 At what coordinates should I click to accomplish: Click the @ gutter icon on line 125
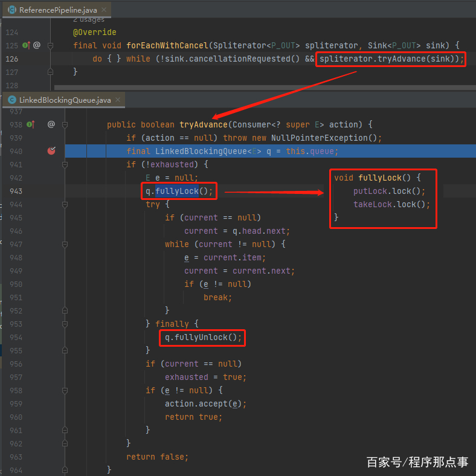tap(37, 45)
